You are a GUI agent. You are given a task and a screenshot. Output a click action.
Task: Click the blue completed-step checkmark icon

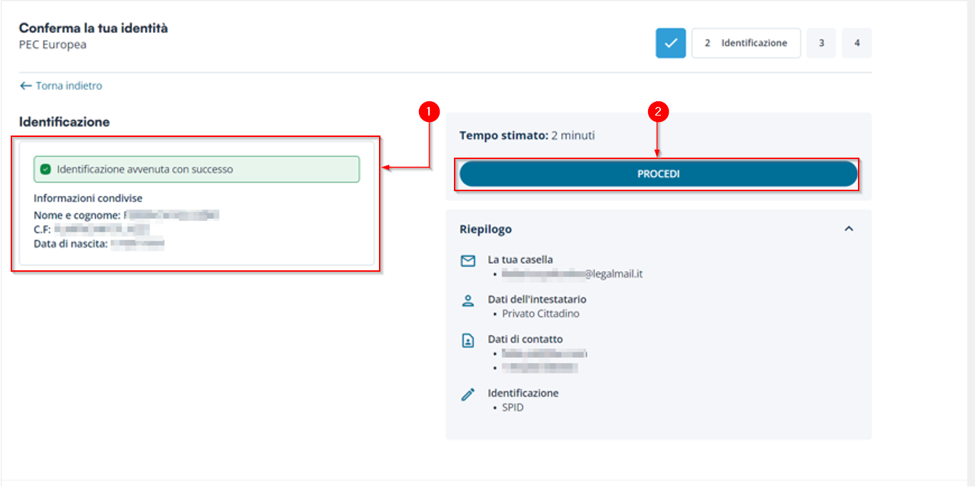670,43
